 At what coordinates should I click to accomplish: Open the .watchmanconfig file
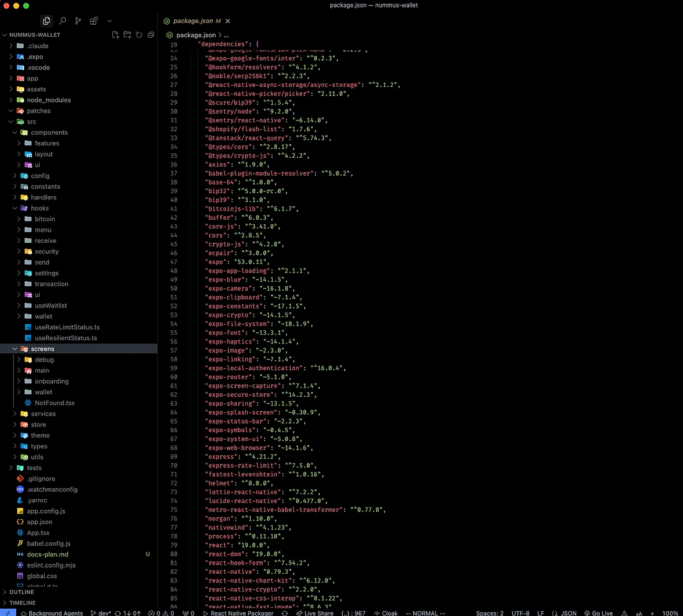click(78, 490)
